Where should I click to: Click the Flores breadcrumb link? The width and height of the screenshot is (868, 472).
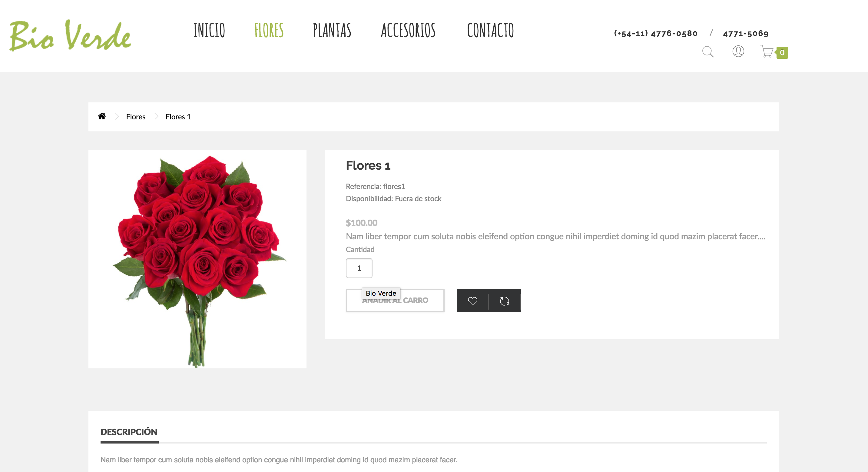[x=136, y=117]
